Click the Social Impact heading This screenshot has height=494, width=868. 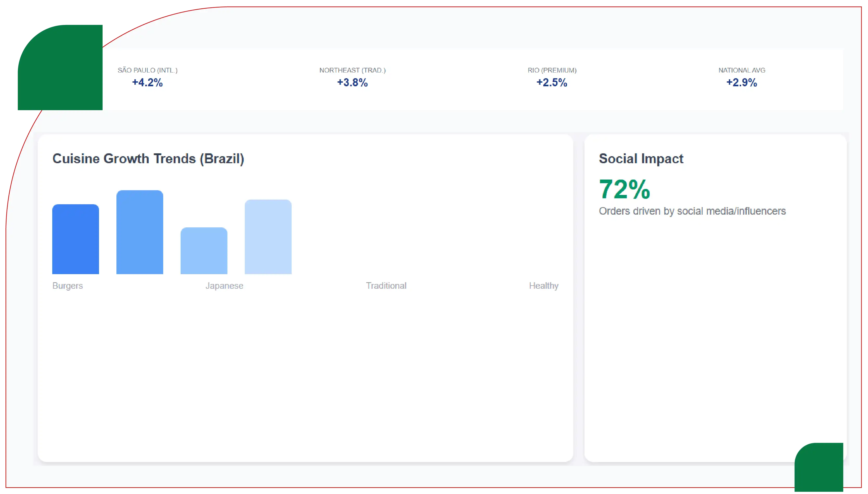pos(641,159)
